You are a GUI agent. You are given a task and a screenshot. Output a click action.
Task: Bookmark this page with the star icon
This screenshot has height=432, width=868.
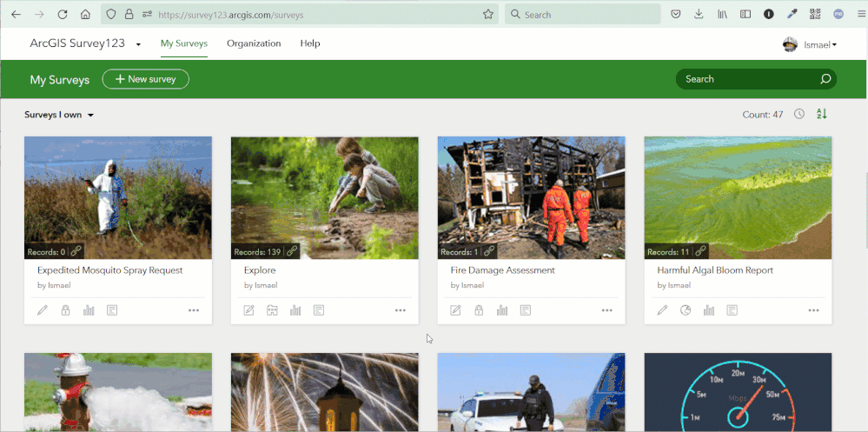click(x=487, y=15)
